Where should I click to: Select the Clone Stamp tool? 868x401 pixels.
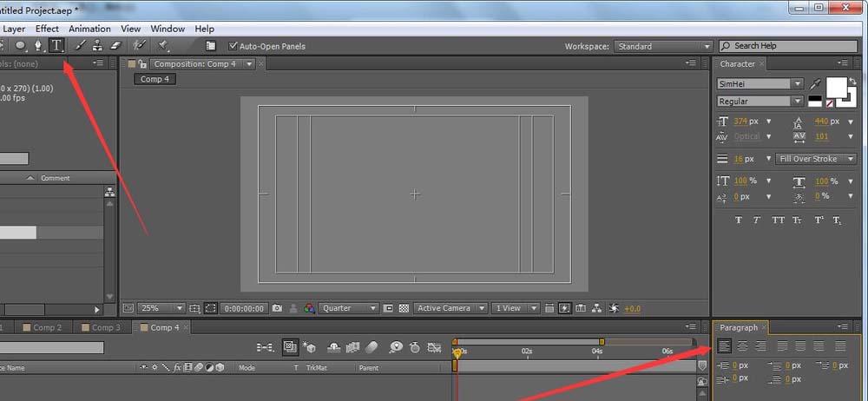click(97, 46)
